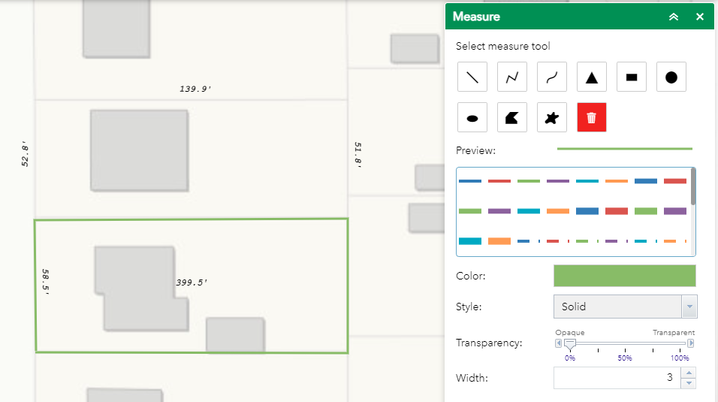The height and width of the screenshot is (402, 718).
Task: Choose the medium-width purple line symbol
Action: coord(499,211)
